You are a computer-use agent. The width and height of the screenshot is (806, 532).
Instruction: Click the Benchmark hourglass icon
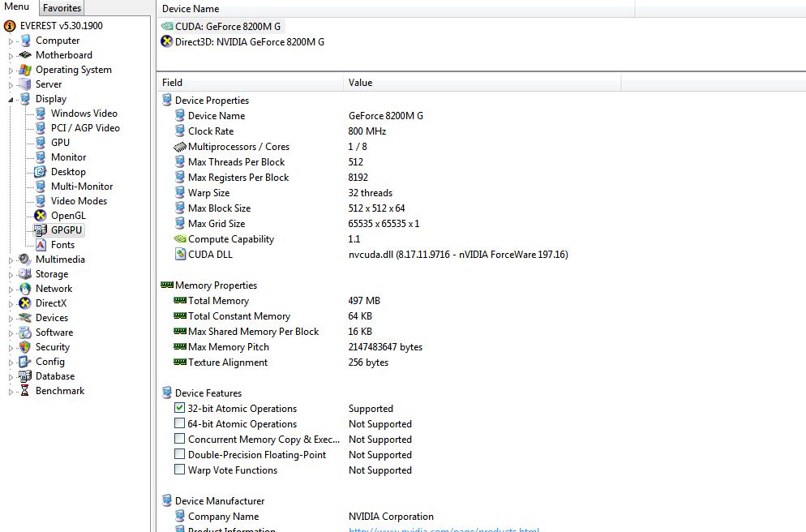tap(24, 391)
